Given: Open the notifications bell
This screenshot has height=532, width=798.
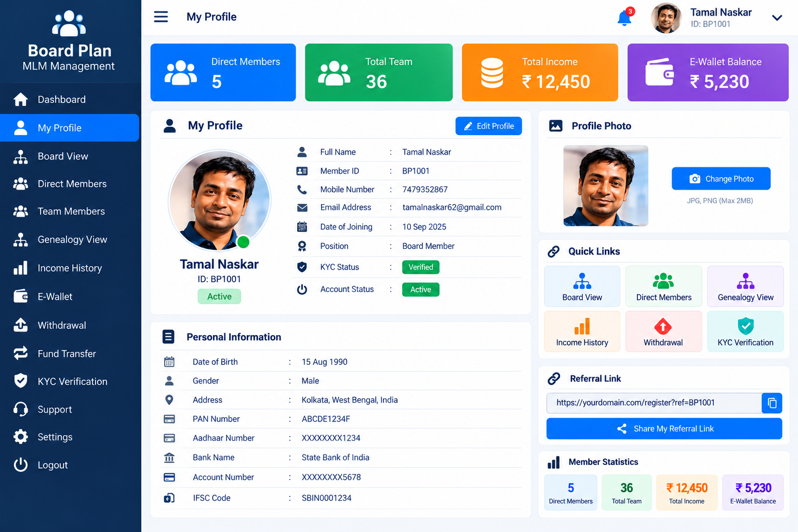Looking at the screenshot, I should pos(624,18).
